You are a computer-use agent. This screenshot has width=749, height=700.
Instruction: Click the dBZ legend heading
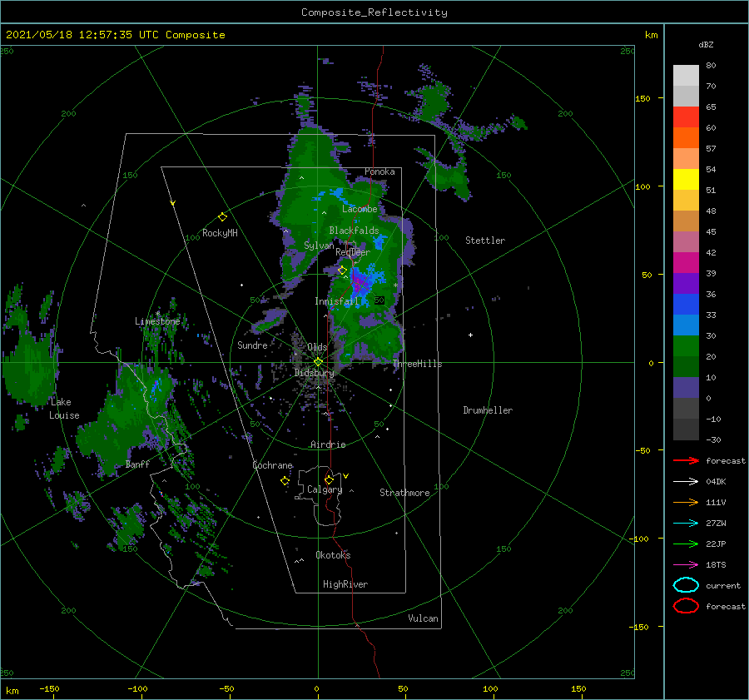[706, 44]
